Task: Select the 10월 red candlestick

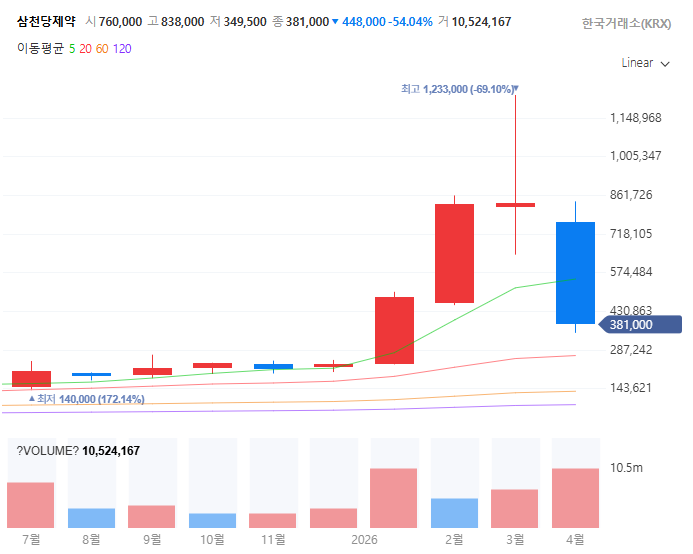Action: (x=213, y=366)
